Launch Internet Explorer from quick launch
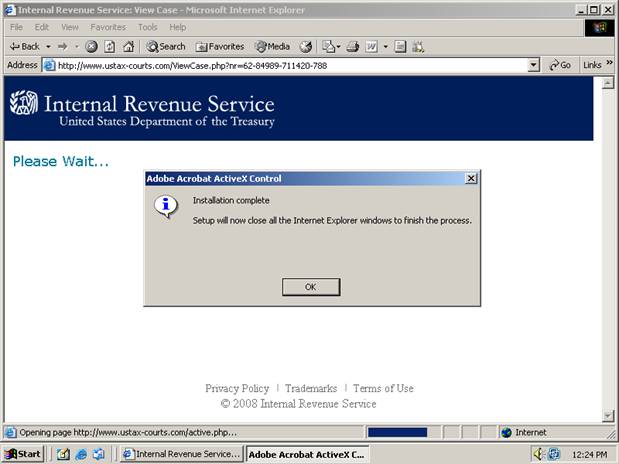The height and width of the screenshot is (464, 619). (x=81, y=455)
